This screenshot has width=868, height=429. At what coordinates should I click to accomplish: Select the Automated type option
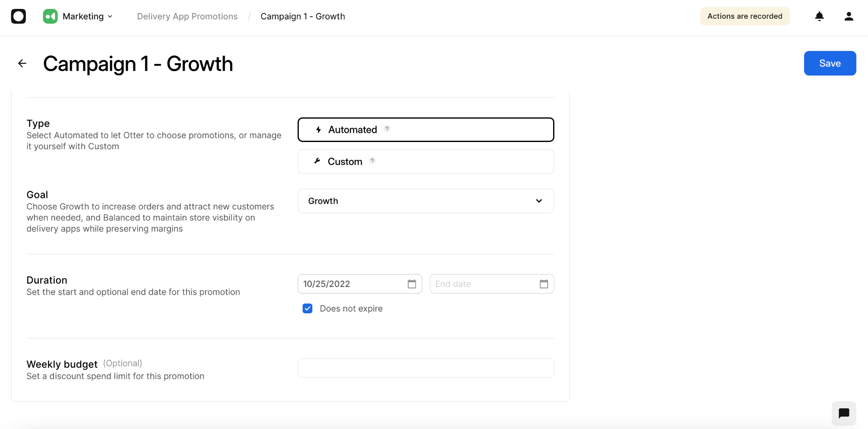click(x=426, y=130)
